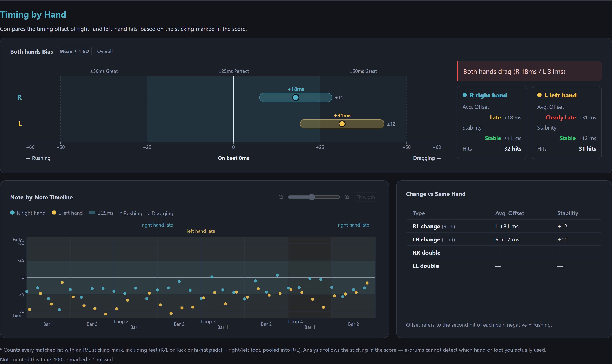Click the left hand late annotation

[201, 231]
